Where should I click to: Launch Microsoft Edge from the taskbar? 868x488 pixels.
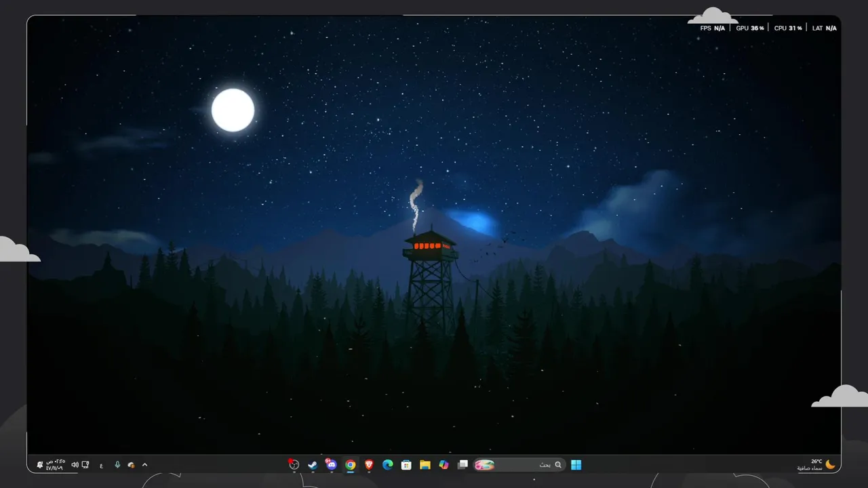point(388,465)
